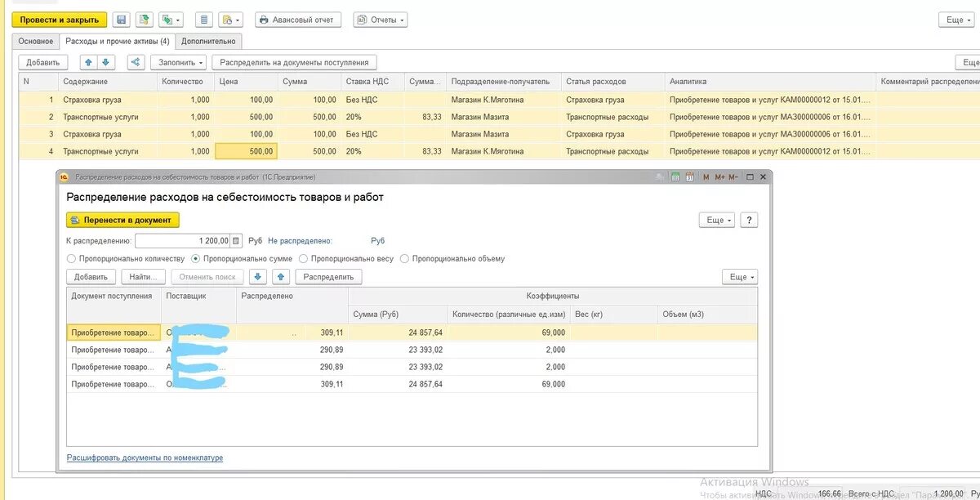This screenshot has width=980, height=500.
Task: Maximize the distribution dialog window
Action: tap(750, 177)
